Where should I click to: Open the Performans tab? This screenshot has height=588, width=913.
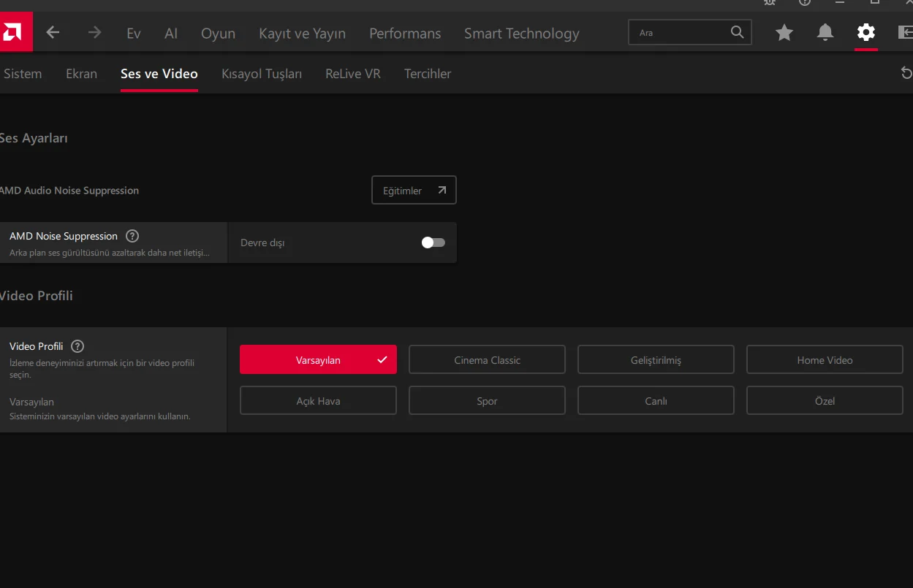coord(405,34)
